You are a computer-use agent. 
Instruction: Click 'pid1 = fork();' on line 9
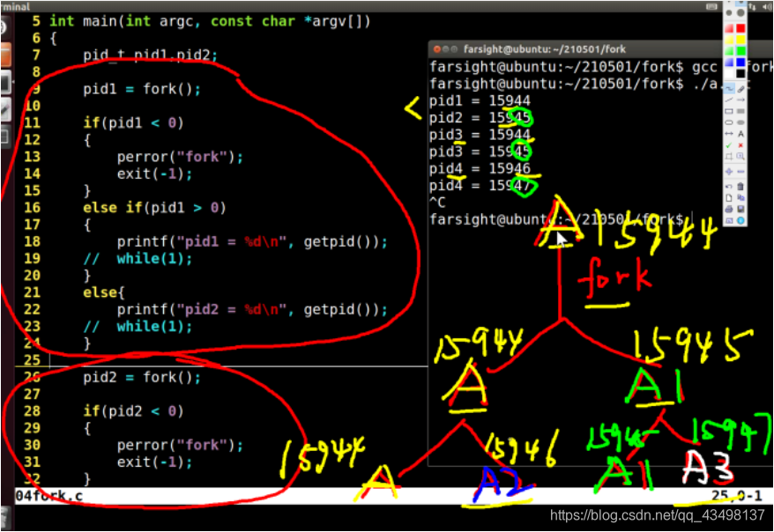[x=142, y=89]
